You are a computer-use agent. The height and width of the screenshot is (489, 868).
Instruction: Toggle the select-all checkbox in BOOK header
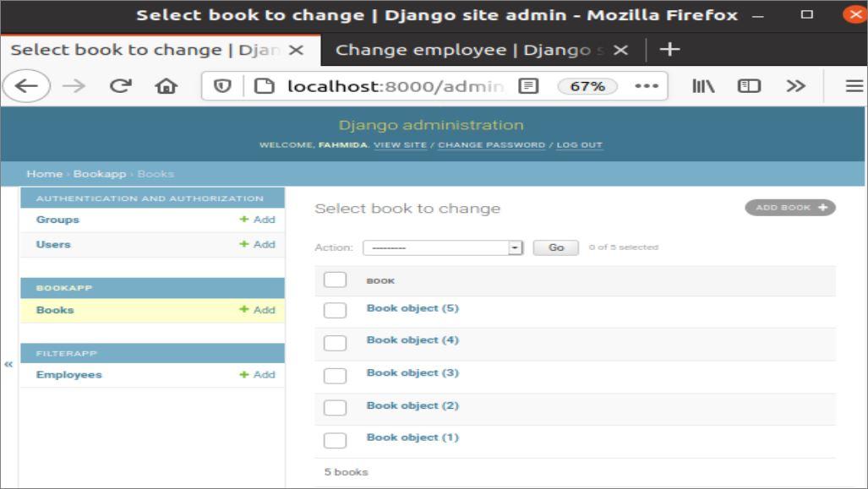(x=335, y=280)
